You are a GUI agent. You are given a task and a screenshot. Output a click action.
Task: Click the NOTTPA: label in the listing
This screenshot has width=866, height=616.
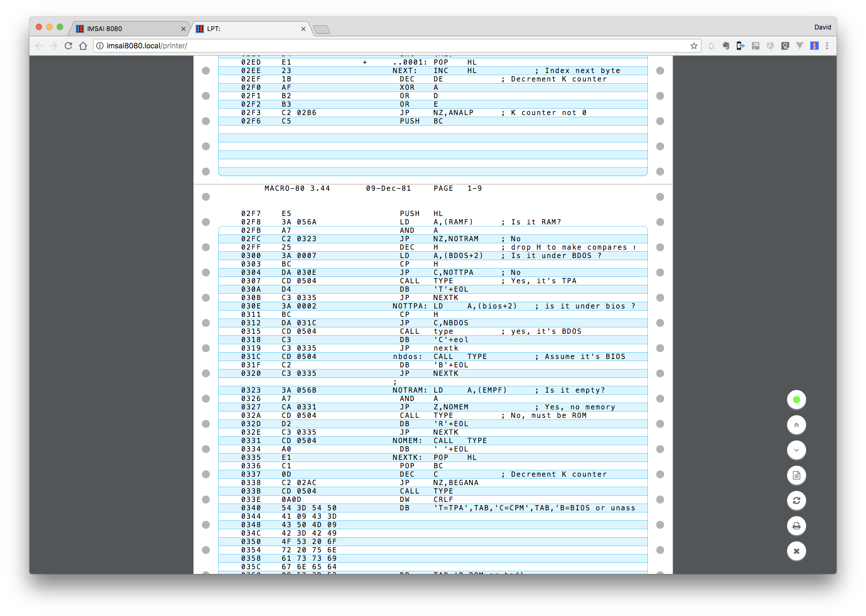(x=410, y=306)
